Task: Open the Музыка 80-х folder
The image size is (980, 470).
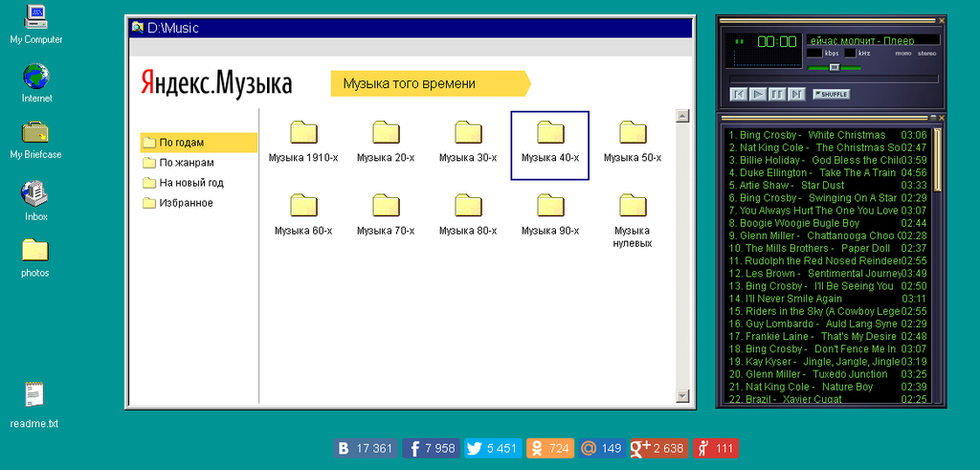Action: pos(468,214)
